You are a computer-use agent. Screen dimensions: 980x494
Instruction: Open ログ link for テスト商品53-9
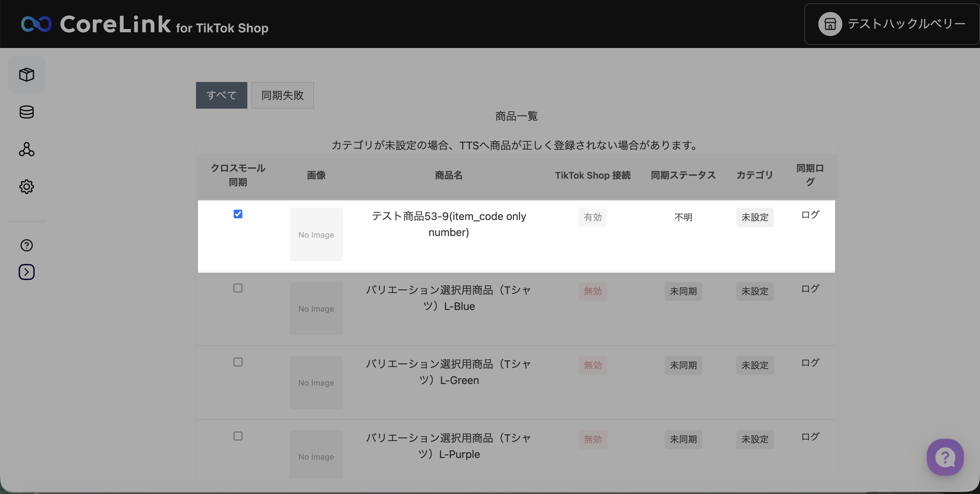[810, 215]
